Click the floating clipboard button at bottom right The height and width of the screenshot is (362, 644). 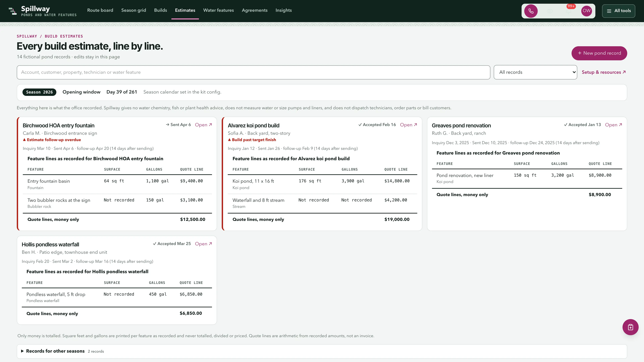pyautogui.click(x=630, y=327)
